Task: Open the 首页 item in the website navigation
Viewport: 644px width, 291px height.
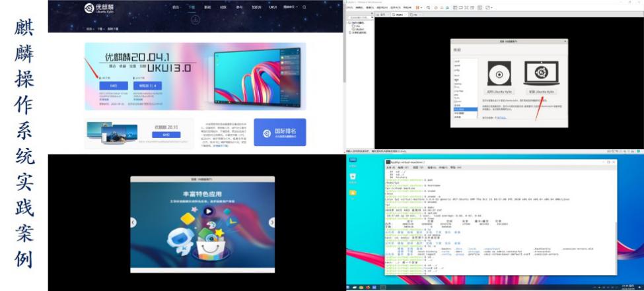Action: (x=176, y=7)
